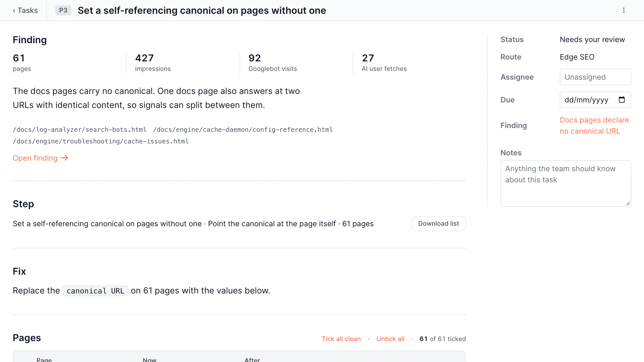
Task: Focus the Notes text area
Action: click(x=566, y=184)
